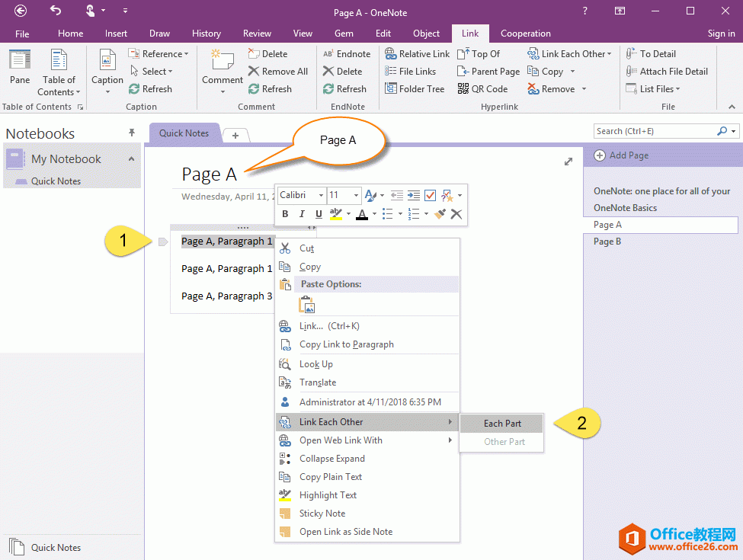Click the Caption tool on the ribbon
743x560 pixels.
pos(107,69)
